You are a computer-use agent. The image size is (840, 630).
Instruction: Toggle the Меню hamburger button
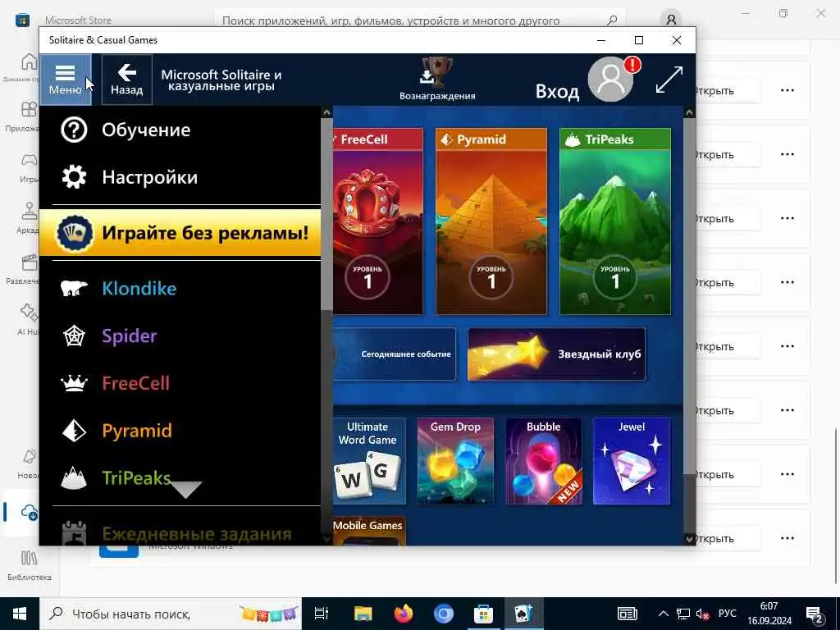pyautogui.click(x=66, y=80)
